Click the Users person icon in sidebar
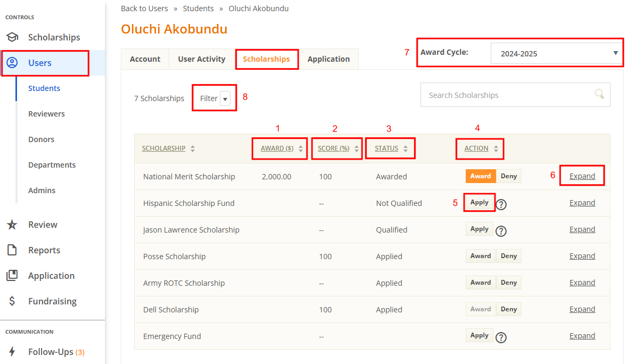 pos(13,62)
